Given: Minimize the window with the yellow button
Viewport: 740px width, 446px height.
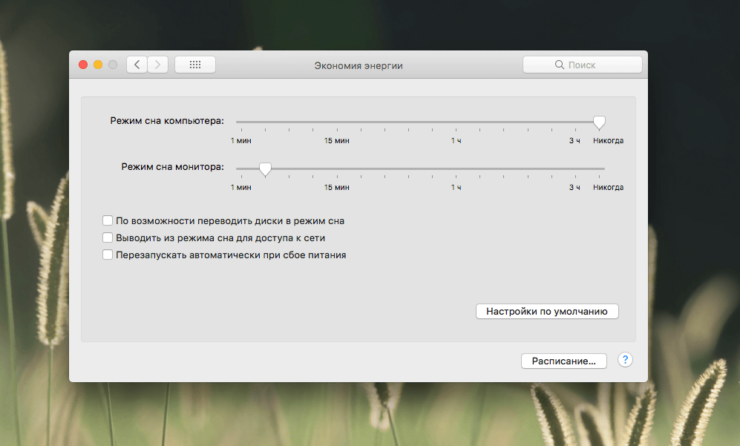Looking at the screenshot, I should (x=98, y=65).
